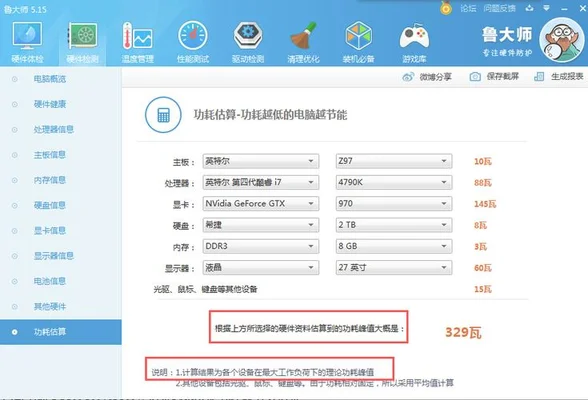
Task: Click the 10瓦 motherboard power value
Action: [x=483, y=162]
